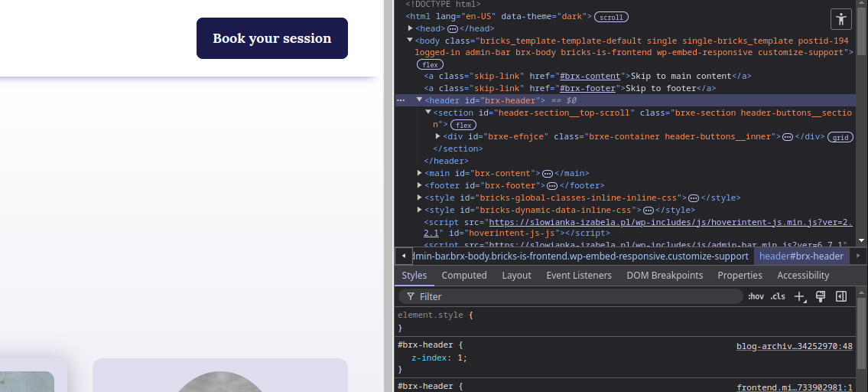
Task: Expand the ellipsis inside brxe-efnjce div
Action: pos(787,137)
